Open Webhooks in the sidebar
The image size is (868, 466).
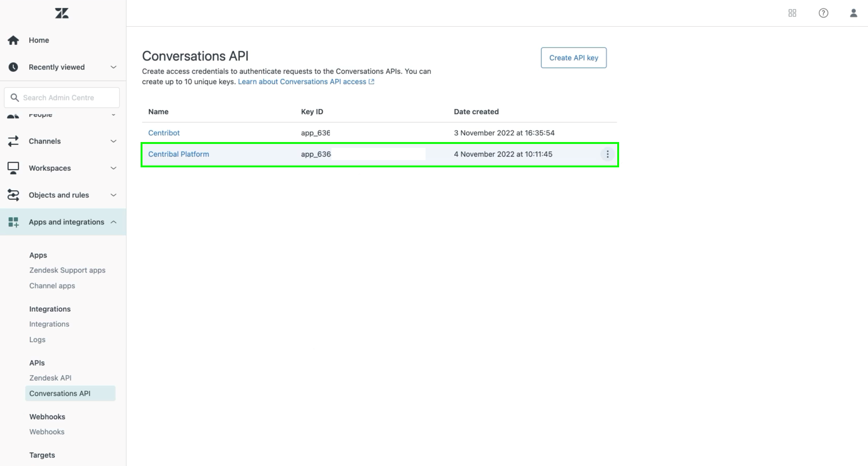47,432
